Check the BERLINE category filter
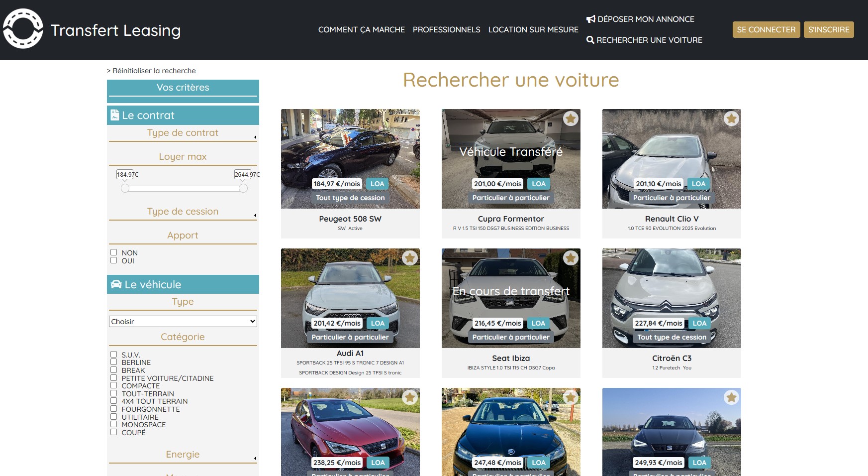This screenshot has height=476, width=868. pyautogui.click(x=114, y=362)
